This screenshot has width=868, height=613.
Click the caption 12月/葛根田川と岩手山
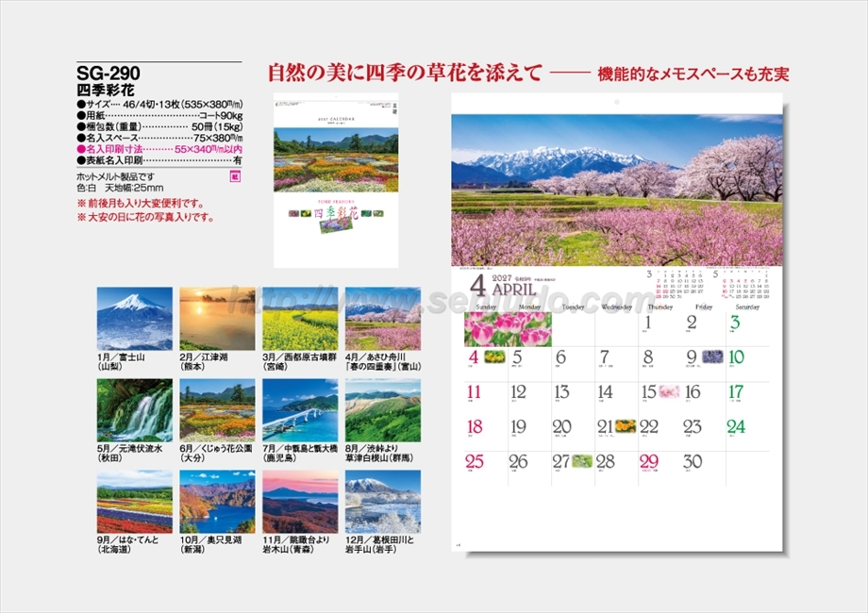coord(379,544)
